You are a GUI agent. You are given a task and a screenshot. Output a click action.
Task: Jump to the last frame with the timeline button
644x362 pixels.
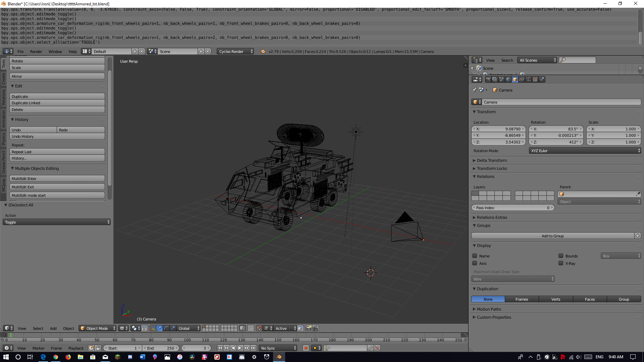pos(254,348)
